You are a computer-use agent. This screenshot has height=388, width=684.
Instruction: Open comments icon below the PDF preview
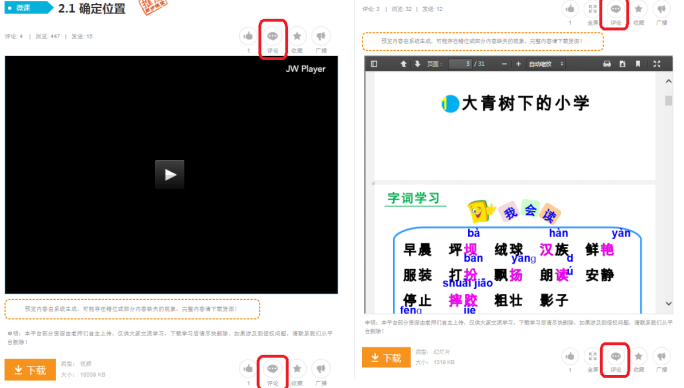[x=616, y=357]
